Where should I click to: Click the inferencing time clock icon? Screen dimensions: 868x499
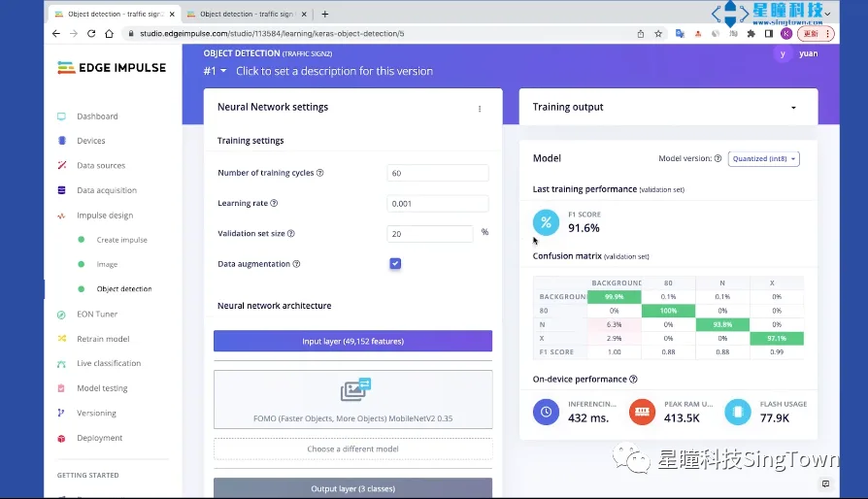click(x=546, y=412)
